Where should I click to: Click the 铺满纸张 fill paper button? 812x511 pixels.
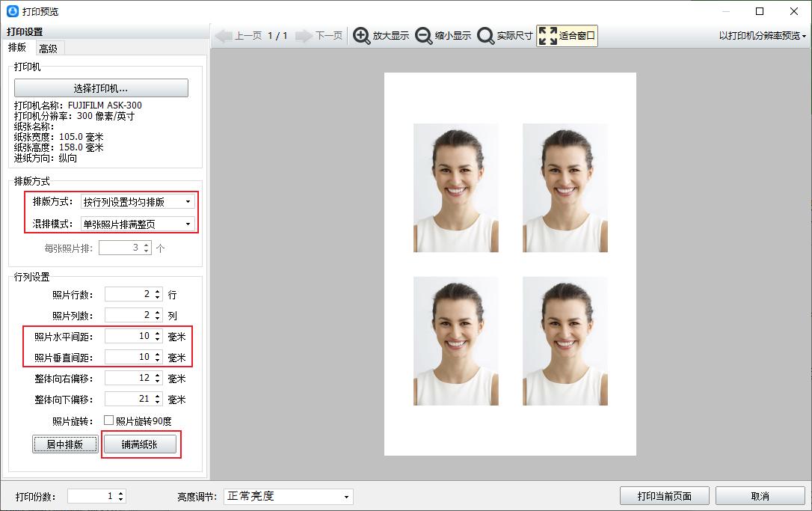point(139,444)
